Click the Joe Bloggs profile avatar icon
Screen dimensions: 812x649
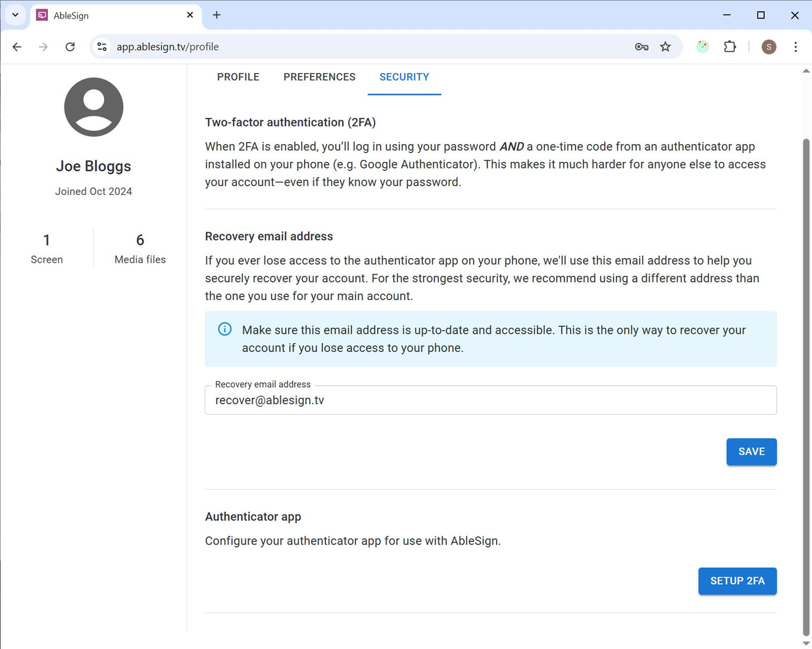[x=93, y=107]
